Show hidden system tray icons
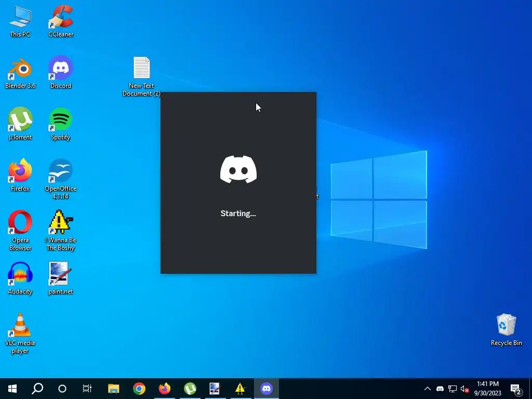 click(428, 389)
